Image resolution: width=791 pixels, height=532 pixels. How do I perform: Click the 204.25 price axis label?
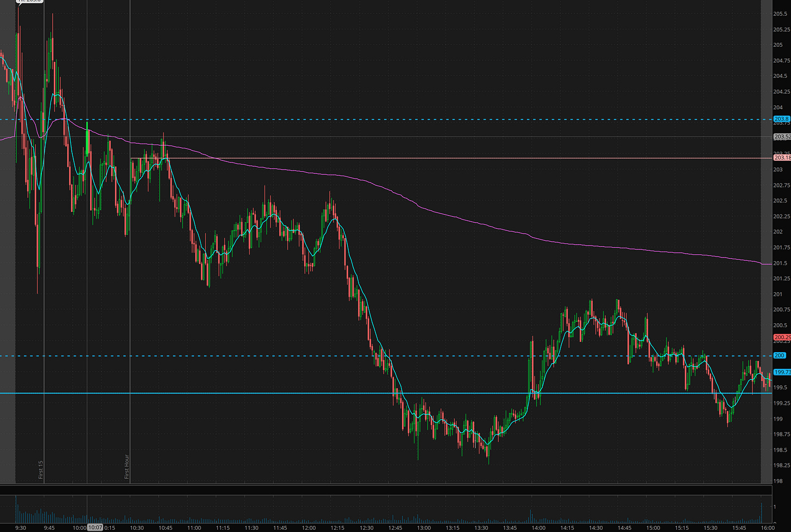point(781,91)
